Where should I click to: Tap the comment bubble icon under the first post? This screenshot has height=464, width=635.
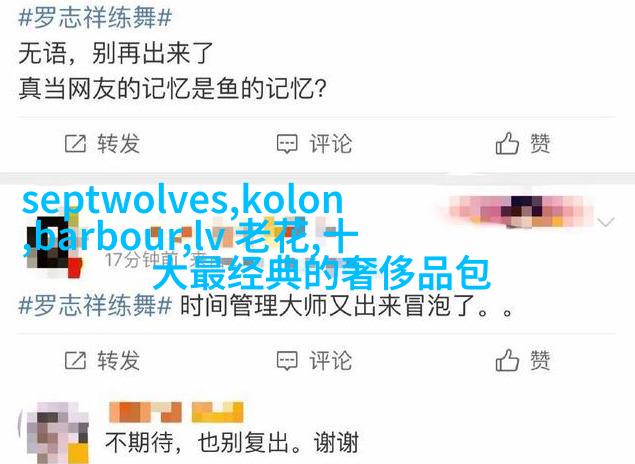[x=287, y=144]
